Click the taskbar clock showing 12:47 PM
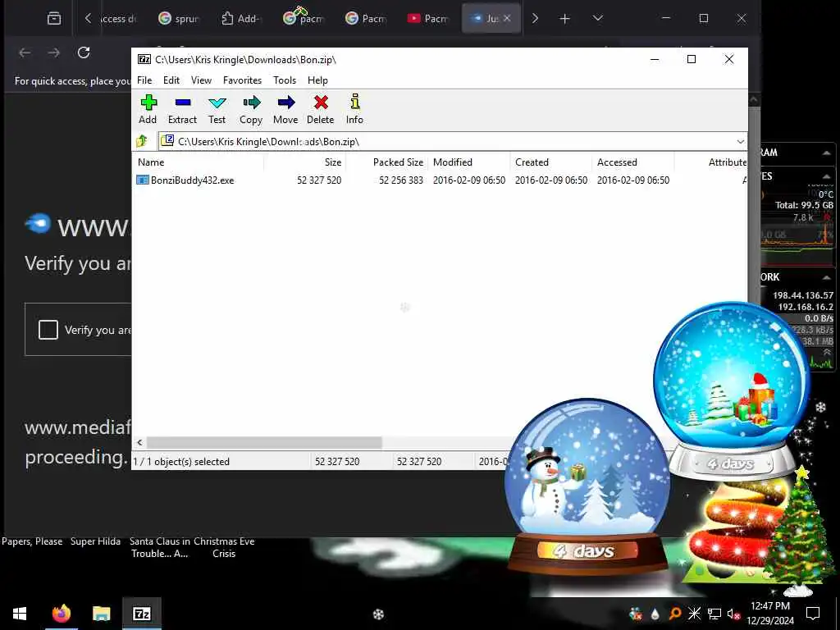 (x=770, y=614)
